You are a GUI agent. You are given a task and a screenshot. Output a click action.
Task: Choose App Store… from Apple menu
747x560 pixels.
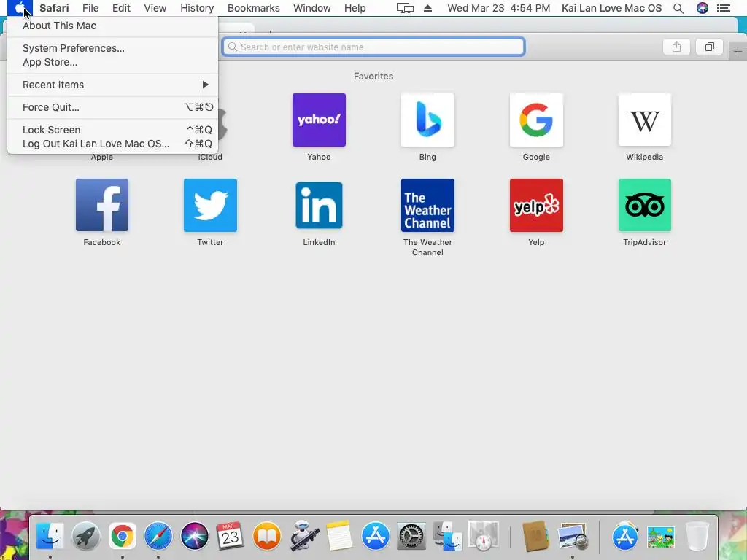113,62
